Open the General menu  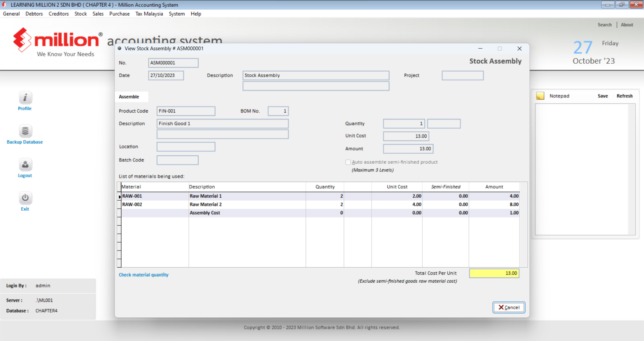coord(11,14)
